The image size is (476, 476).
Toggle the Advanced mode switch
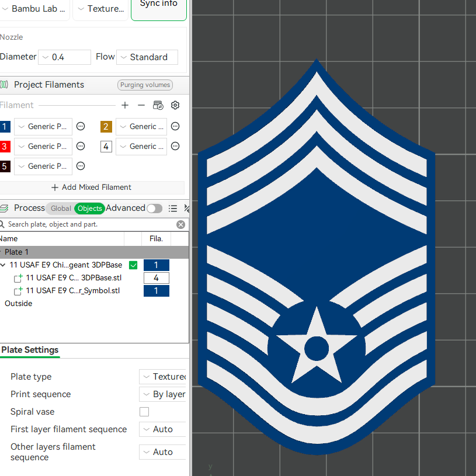[x=155, y=209]
